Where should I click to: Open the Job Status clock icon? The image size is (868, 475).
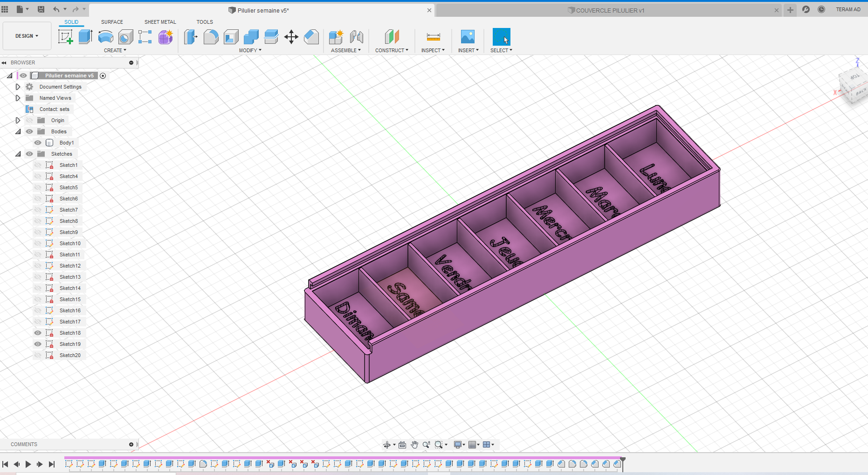pyautogui.click(x=821, y=9)
